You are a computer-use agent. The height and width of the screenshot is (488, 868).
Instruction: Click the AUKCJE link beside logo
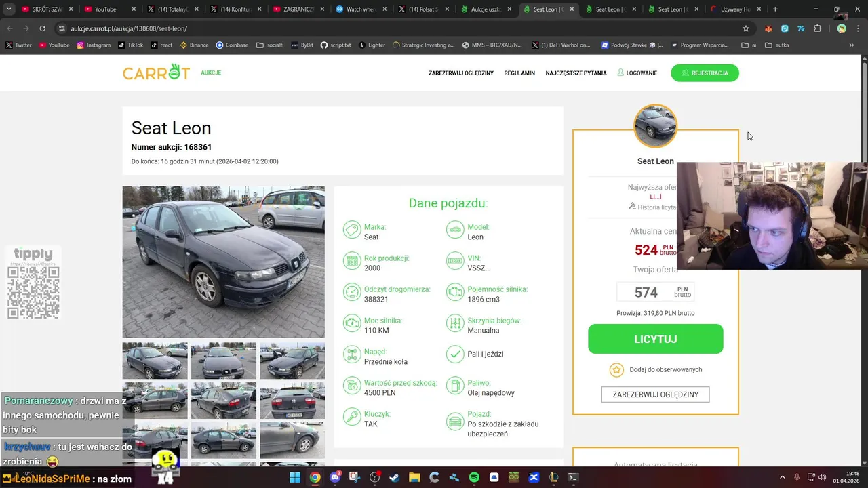pyautogui.click(x=211, y=73)
